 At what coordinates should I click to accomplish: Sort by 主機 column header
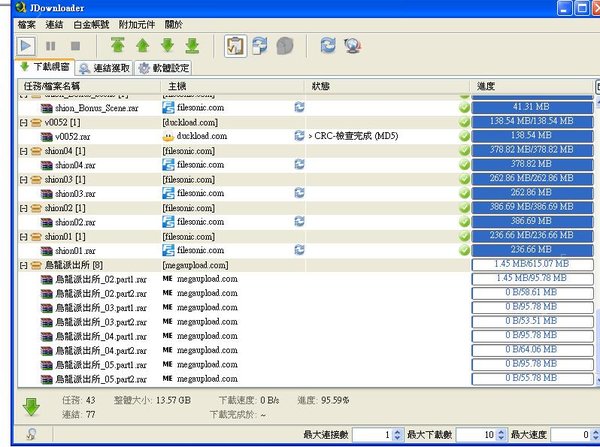(233, 86)
